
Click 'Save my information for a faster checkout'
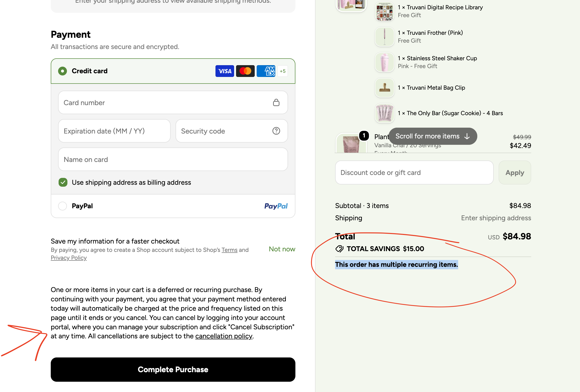pos(115,241)
